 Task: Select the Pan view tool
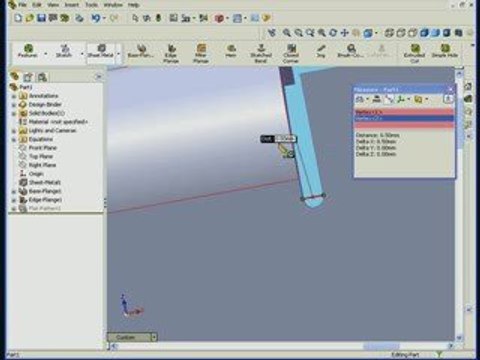pyautogui.click(x=345, y=33)
